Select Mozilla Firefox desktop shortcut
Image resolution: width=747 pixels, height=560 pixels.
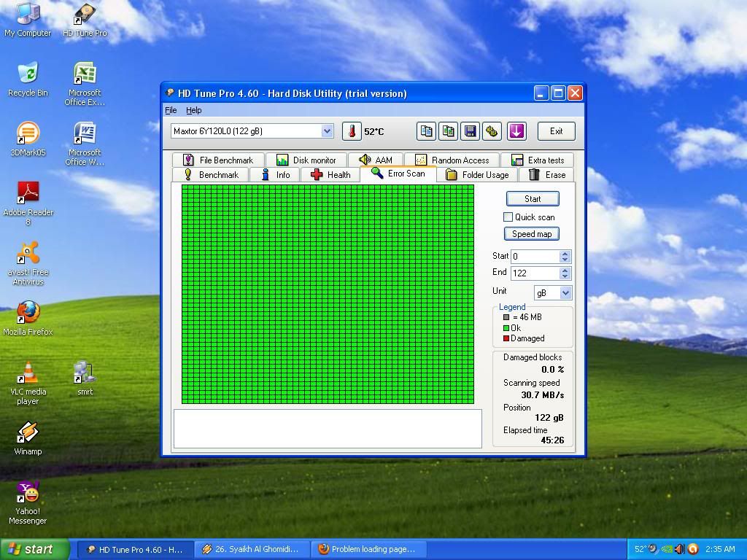(x=28, y=318)
